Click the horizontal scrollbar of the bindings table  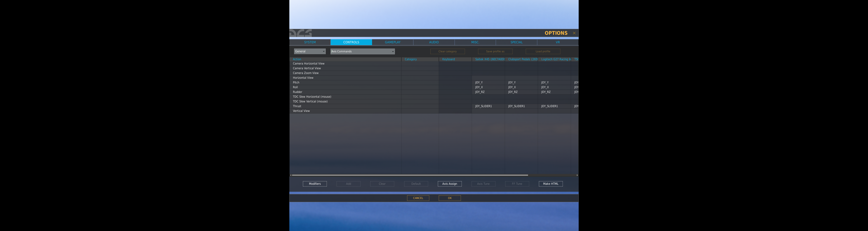click(410, 175)
